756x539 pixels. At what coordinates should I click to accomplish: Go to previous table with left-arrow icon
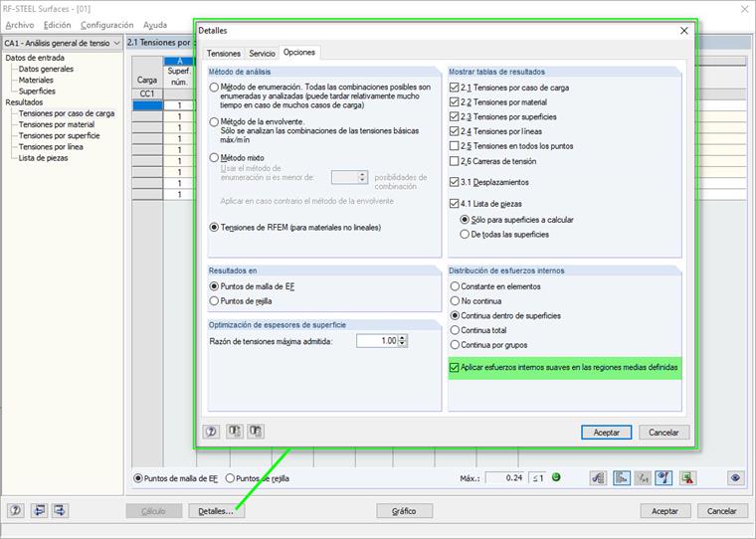coord(39,510)
